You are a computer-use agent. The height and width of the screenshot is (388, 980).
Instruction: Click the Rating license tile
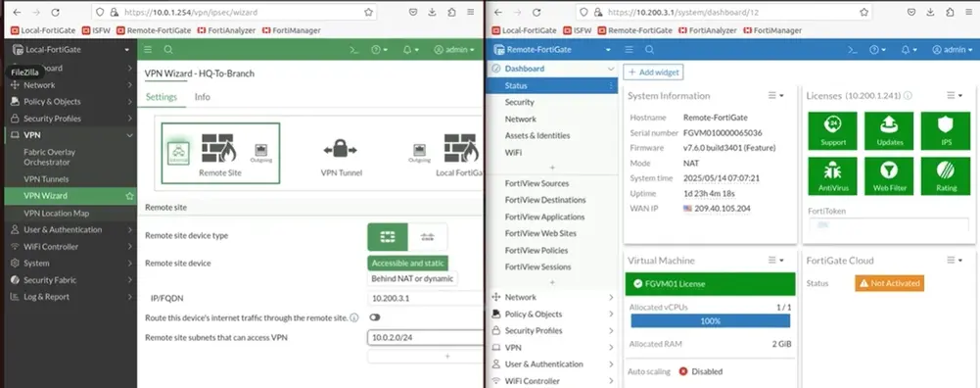(x=946, y=175)
